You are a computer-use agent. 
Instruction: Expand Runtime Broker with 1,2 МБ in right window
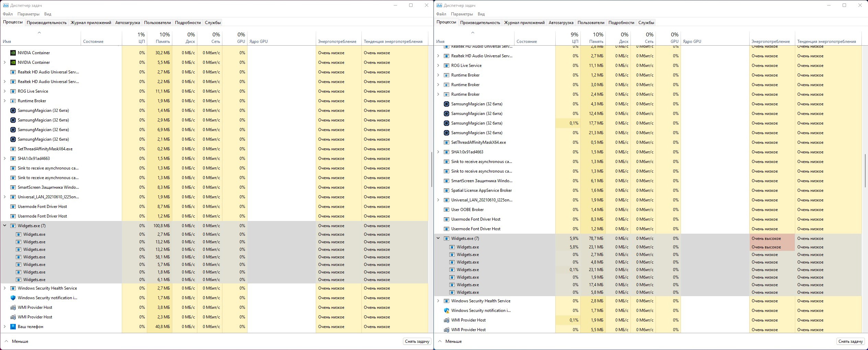click(x=438, y=75)
